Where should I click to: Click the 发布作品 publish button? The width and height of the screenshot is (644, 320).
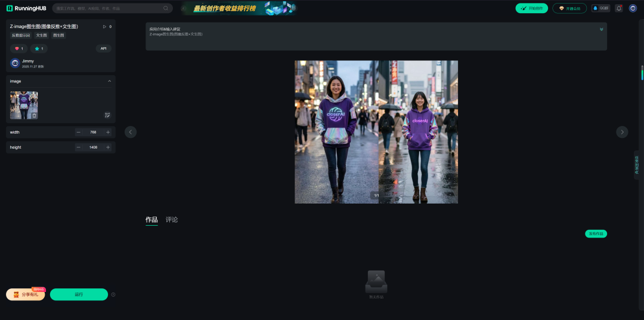[x=596, y=233]
